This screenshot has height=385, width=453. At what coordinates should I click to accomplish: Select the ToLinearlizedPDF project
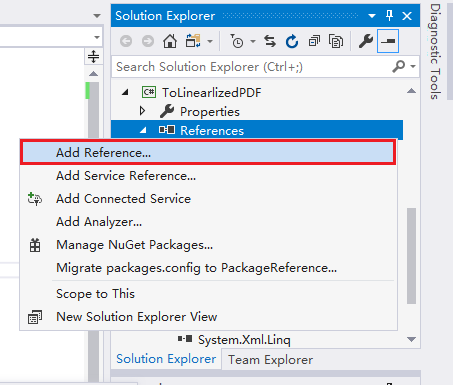(212, 92)
